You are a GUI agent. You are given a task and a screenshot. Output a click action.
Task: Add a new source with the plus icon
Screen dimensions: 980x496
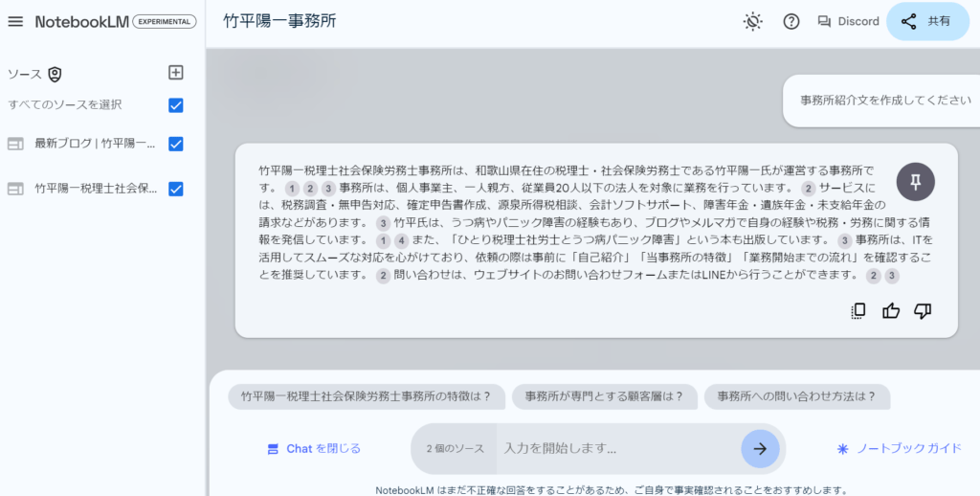pos(176,73)
